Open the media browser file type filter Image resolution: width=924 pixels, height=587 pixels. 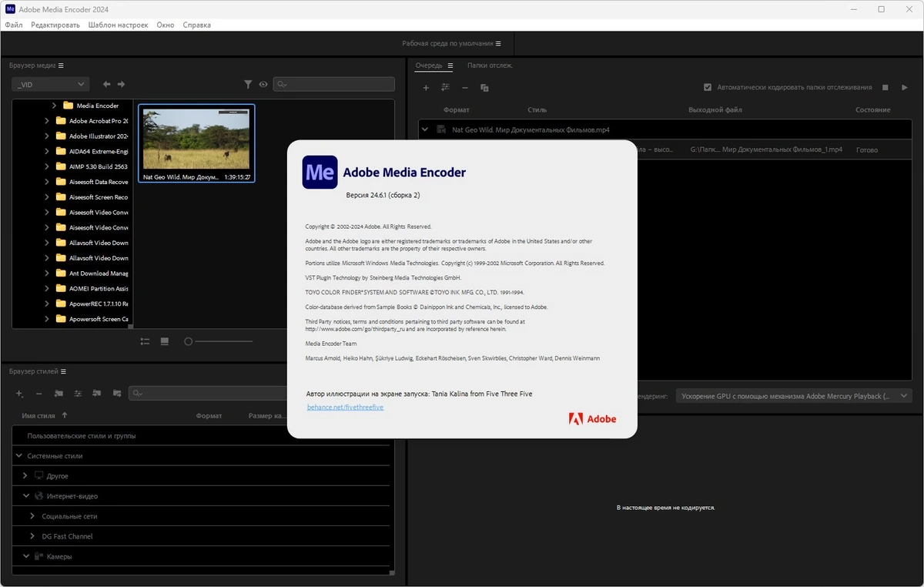[x=248, y=85]
